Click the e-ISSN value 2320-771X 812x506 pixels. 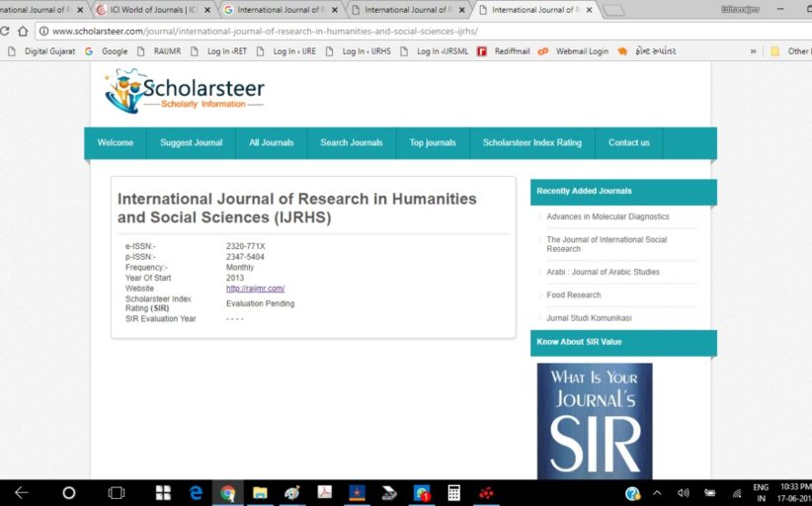(245, 246)
